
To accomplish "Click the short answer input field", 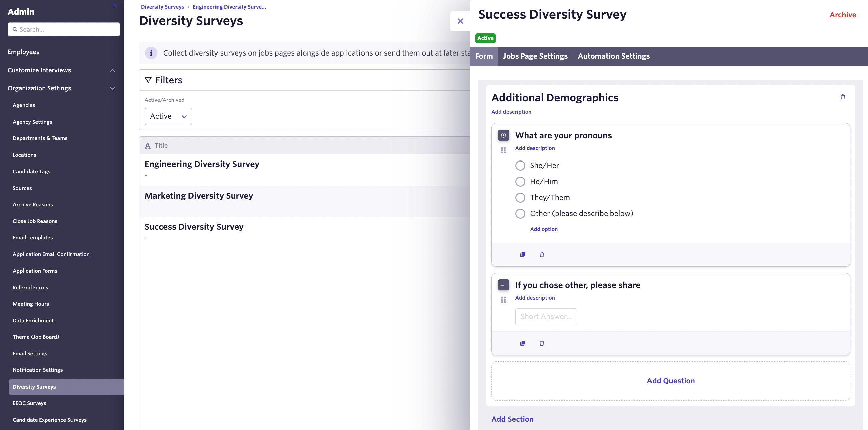I will tap(546, 316).
